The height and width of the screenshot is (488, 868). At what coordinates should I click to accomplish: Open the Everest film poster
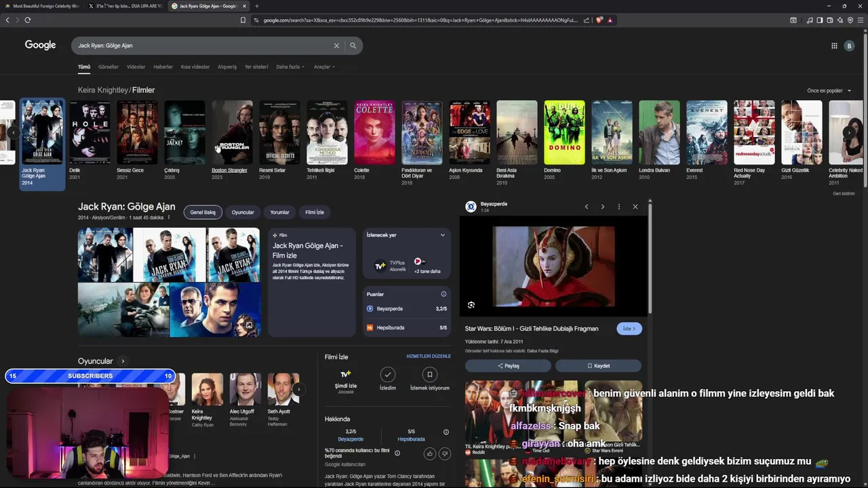[707, 133]
